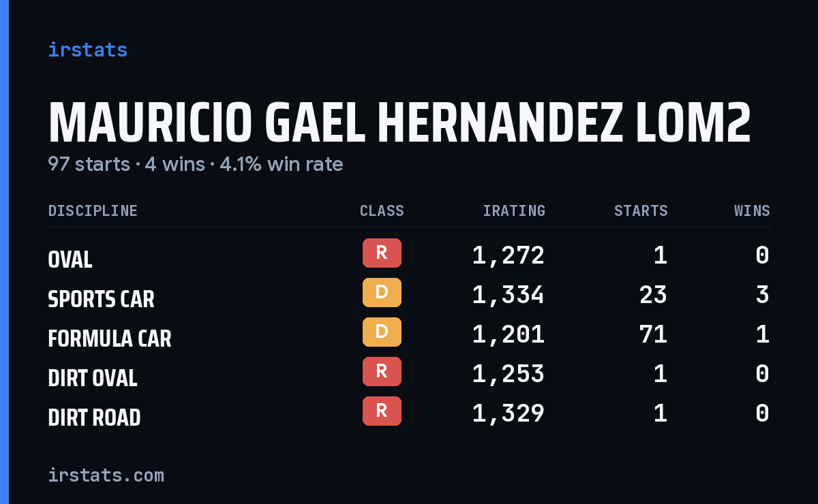Click the DISCIPLINE column header
This screenshot has height=504, width=818.
coord(93,211)
